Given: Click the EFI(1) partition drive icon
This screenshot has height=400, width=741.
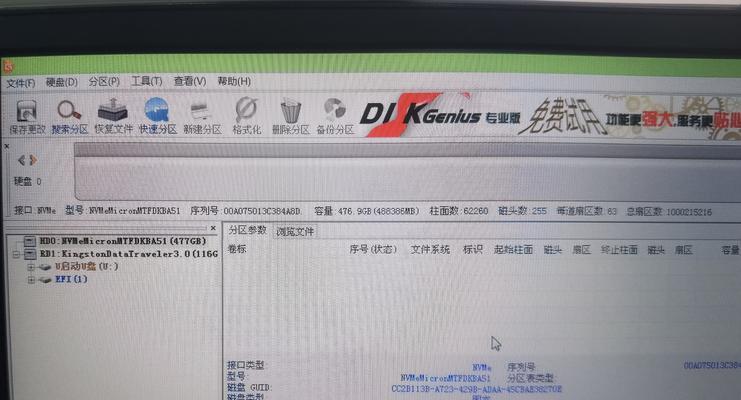Looking at the screenshot, I should (x=45, y=280).
